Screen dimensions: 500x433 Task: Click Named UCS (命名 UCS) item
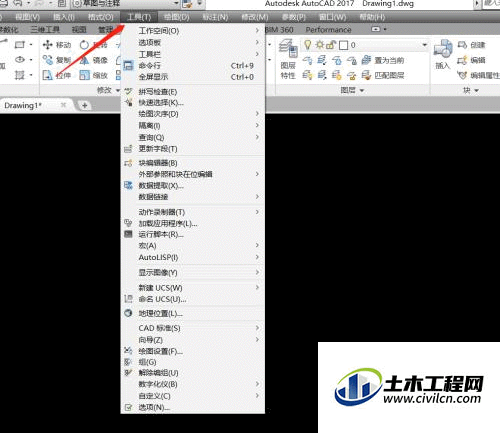pos(193,299)
